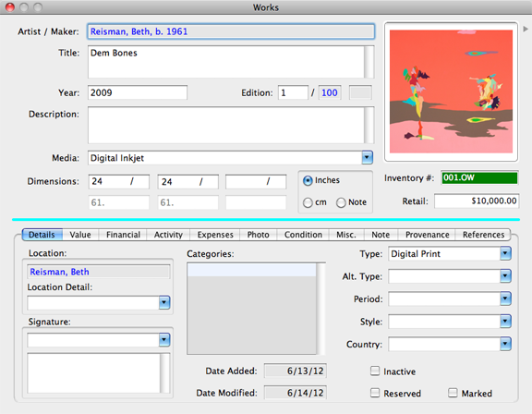Open the Style dropdown arrow

tap(505, 321)
